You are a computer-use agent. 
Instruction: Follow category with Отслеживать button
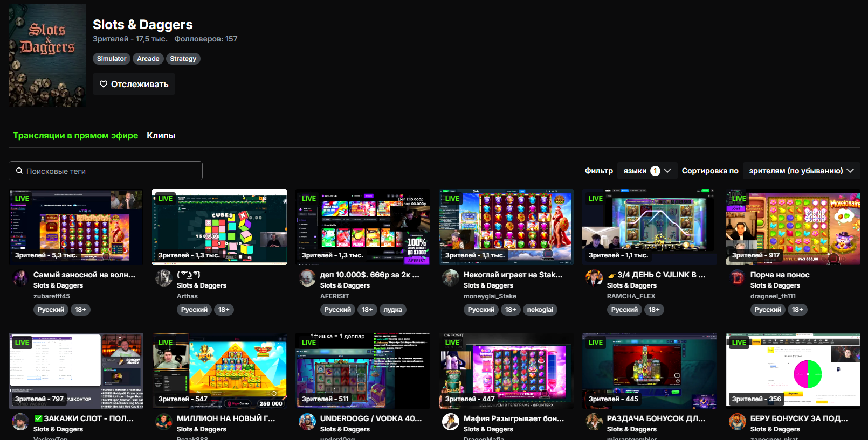point(134,84)
